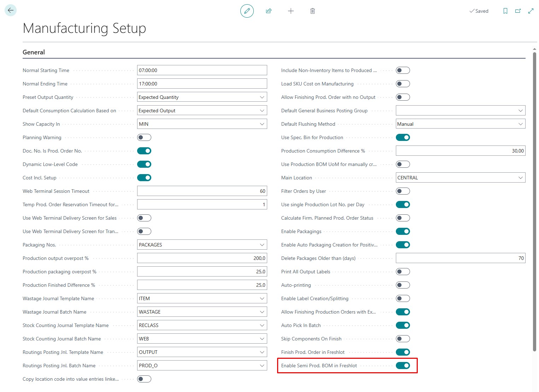The width and height of the screenshot is (539, 392).
Task: Open the share icon
Action: click(x=269, y=11)
